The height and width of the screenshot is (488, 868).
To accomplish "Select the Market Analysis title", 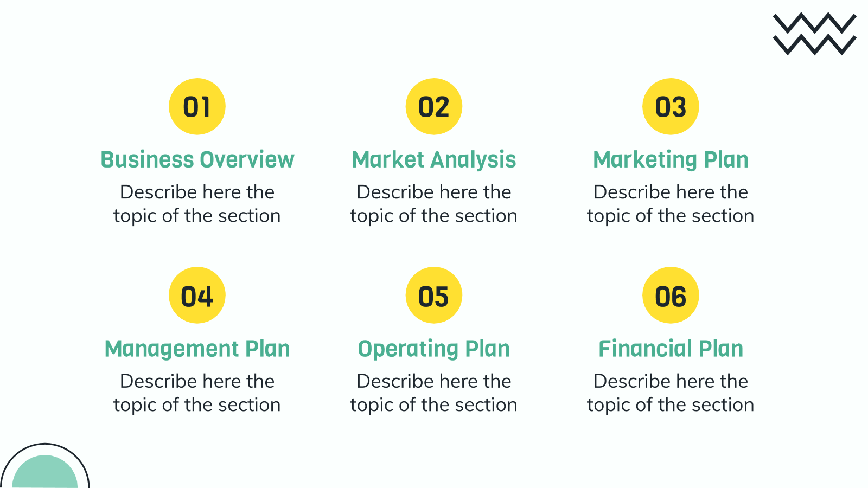I will (x=434, y=160).
